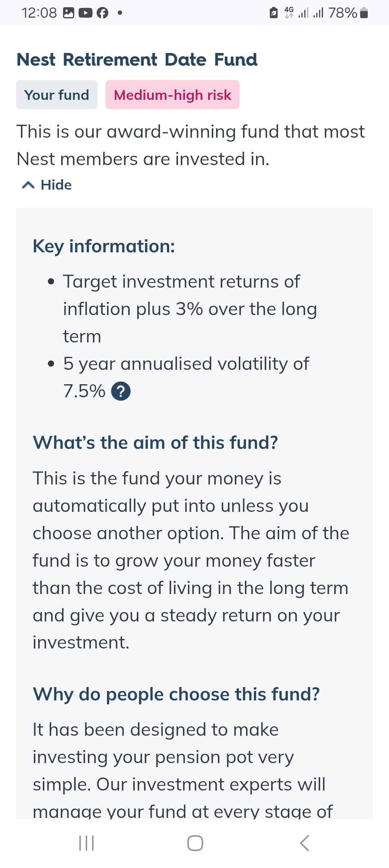This screenshot has width=389, height=868.
Task: Click the Hide link text
Action: tap(56, 185)
